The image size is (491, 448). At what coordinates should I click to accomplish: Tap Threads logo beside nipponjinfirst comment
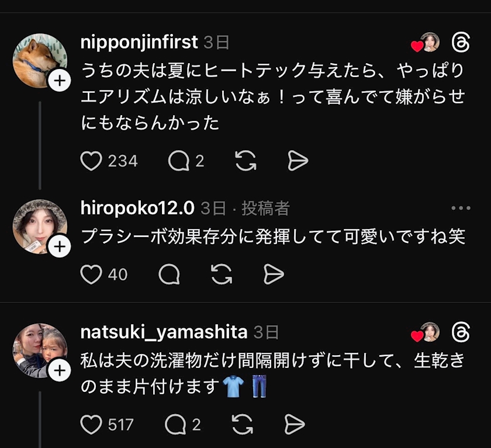tap(461, 42)
